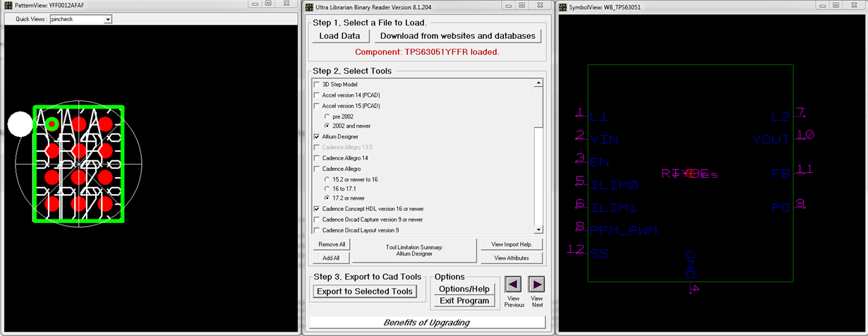Check Cadence Allegro 14
Image resolution: width=868 pixels, height=336 pixels.
click(x=316, y=158)
